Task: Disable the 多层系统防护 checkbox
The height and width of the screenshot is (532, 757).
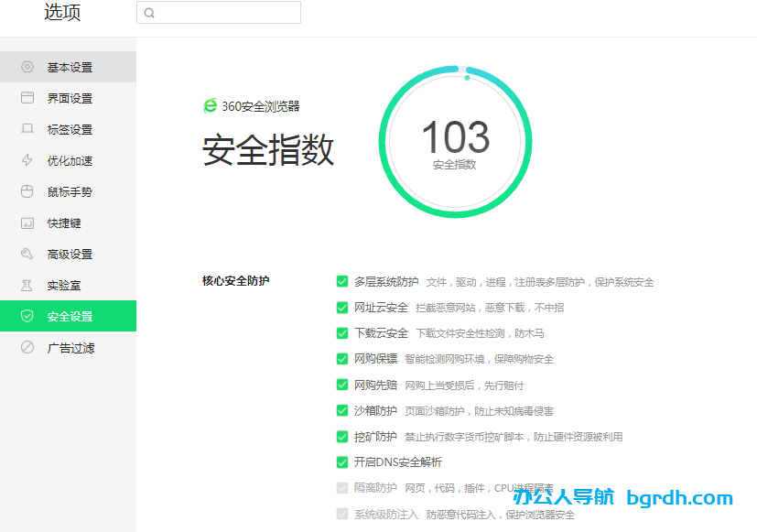Action: [341, 281]
